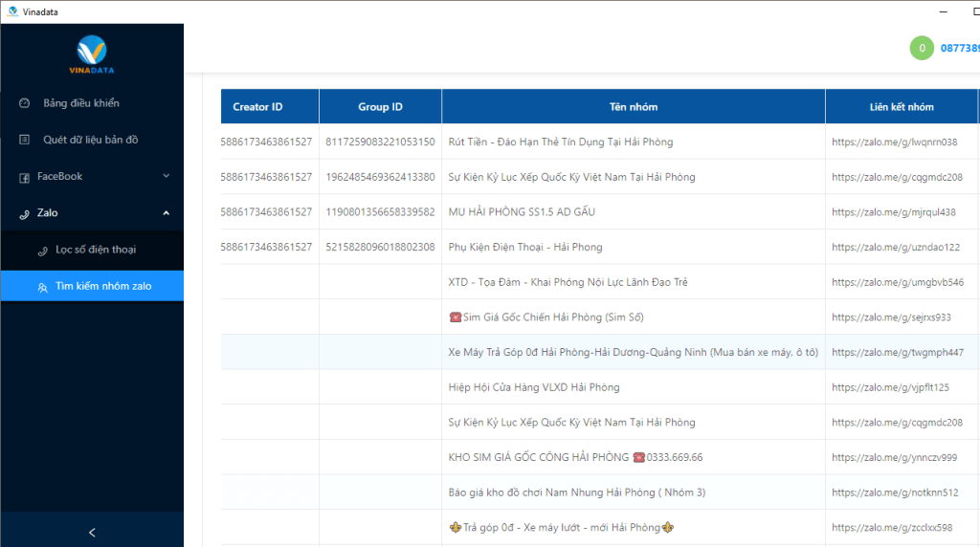The height and width of the screenshot is (547, 980).
Task: Sort by Tên nhóm column header
Action: [x=633, y=107]
